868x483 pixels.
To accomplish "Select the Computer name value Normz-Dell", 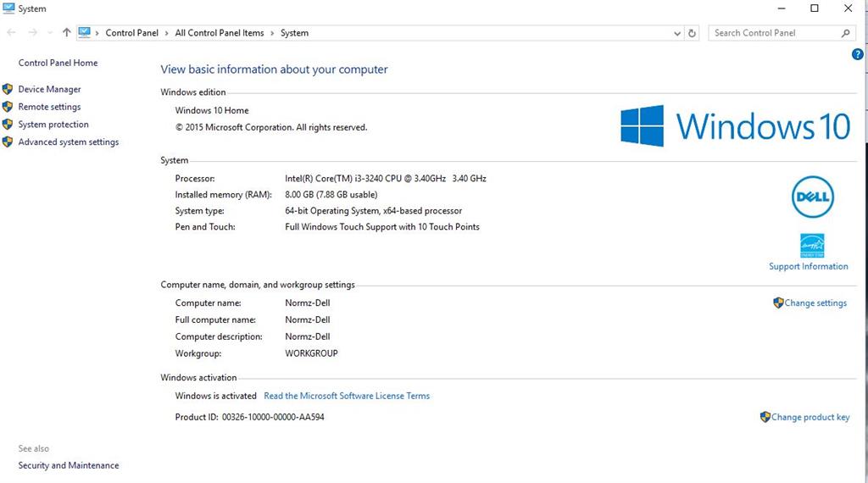I will 307,303.
